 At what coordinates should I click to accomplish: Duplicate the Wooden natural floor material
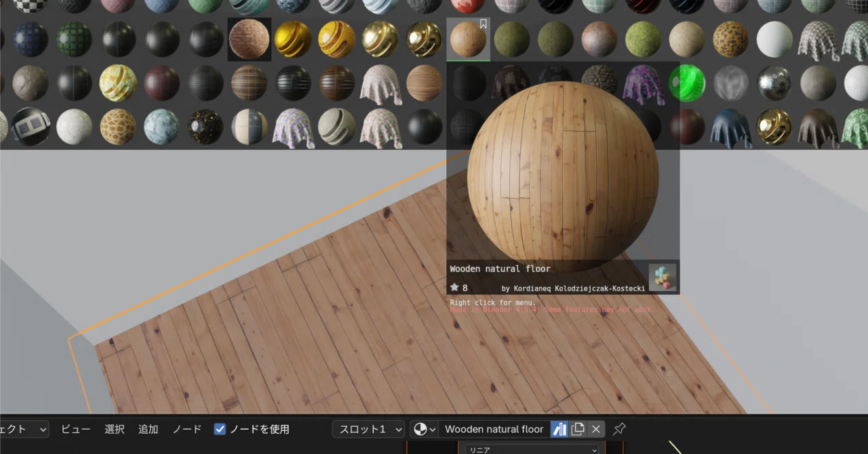[x=578, y=429]
